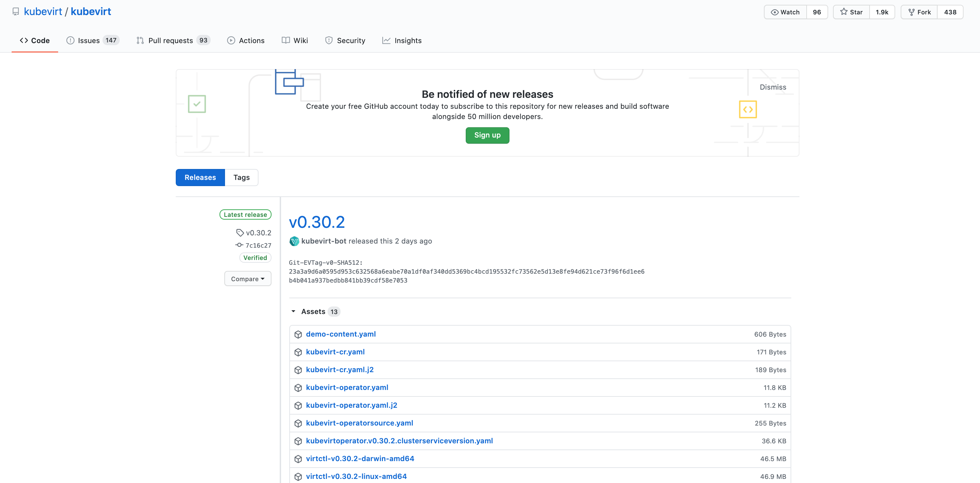This screenshot has height=483, width=980.
Task: Download kubevirt-operatorsource.yaml
Action: click(x=359, y=423)
